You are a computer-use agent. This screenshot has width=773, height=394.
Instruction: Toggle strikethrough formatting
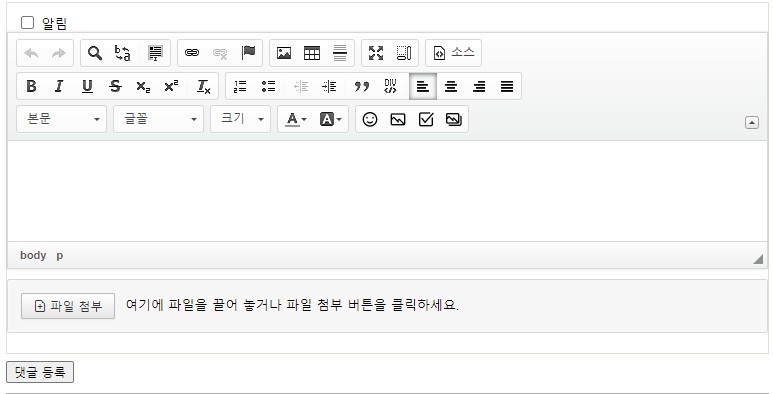tap(115, 86)
